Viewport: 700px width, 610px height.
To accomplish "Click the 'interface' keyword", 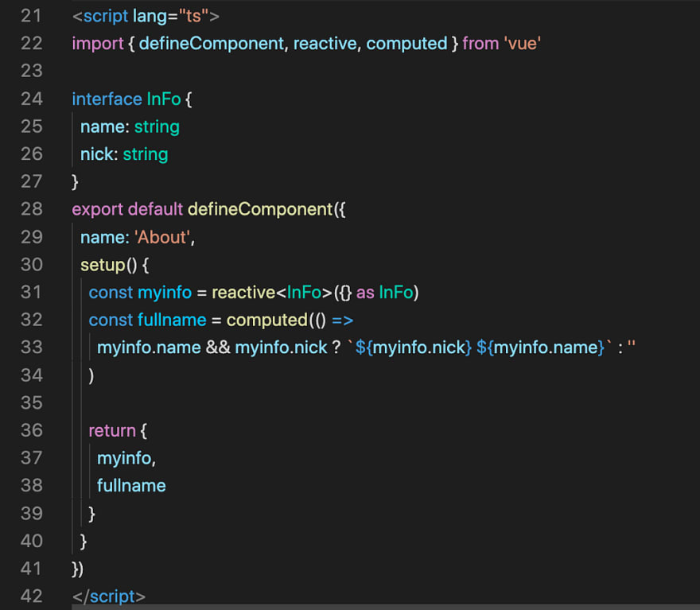I will (107, 99).
